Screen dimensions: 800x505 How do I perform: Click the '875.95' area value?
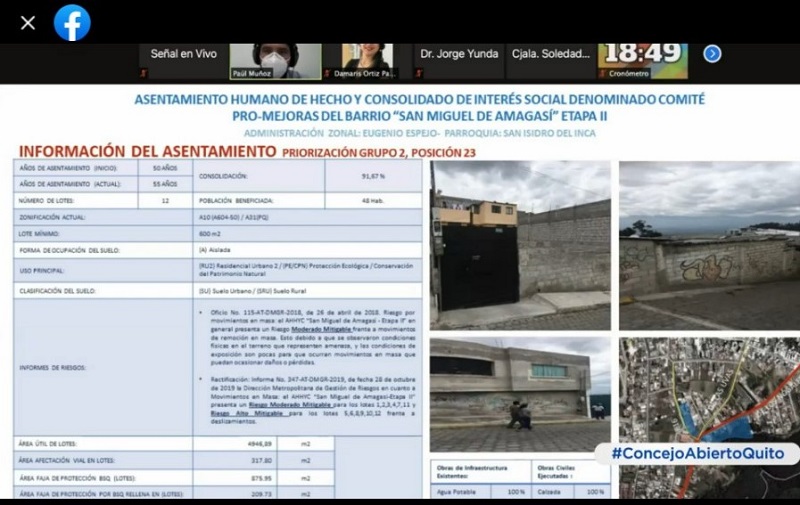click(261, 478)
